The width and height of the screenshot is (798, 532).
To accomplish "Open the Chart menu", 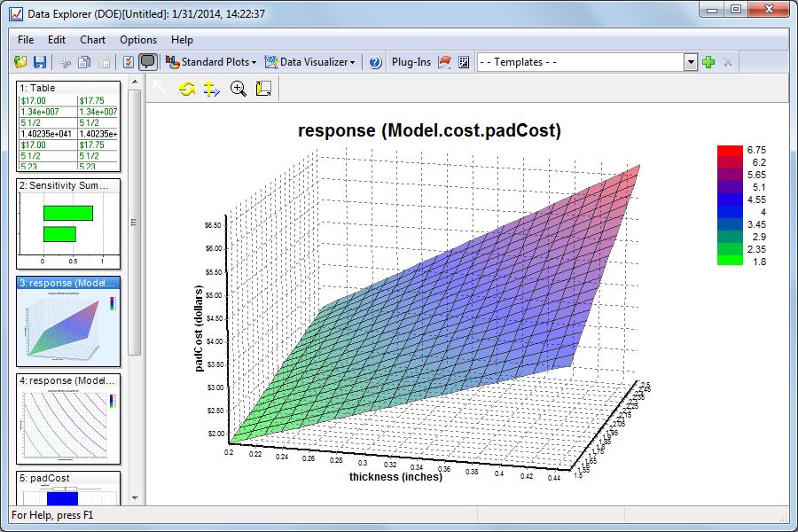I will click(92, 40).
